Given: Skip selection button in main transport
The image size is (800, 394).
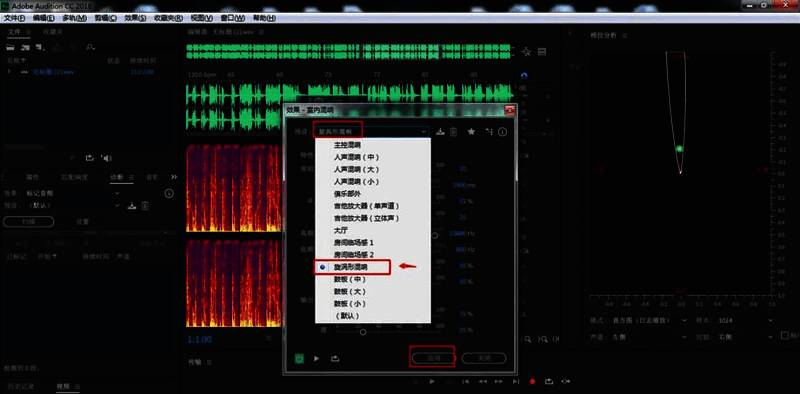Looking at the screenshot, I should click(x=566, y=381).
